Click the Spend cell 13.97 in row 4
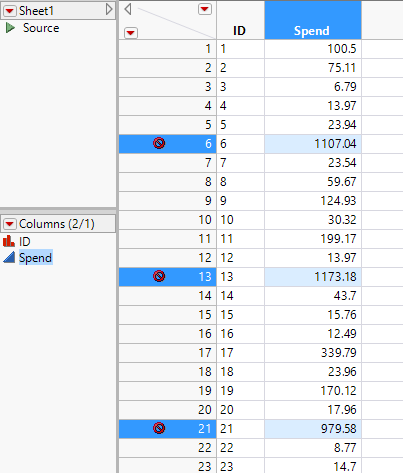This screenshot has width=403, height=473. [x=313, y=106]
